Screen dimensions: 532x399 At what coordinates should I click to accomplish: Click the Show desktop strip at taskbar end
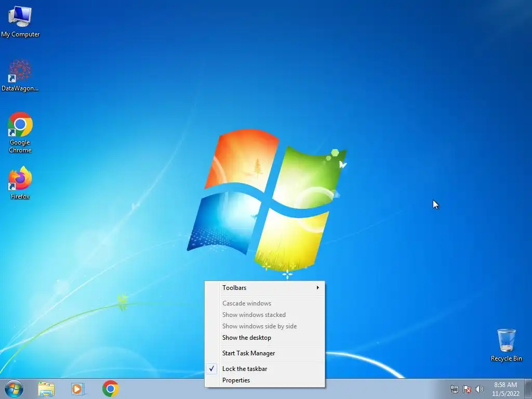coord(528,389)
